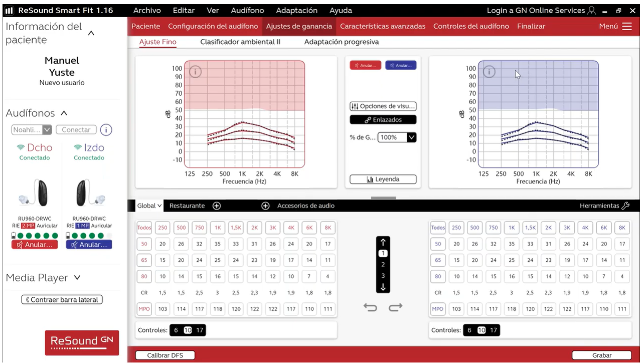Image resolution: width=642 pixels, height=364 pixels.
Task: Open info icon on left red graph
Action: click(x=195, y=72)
